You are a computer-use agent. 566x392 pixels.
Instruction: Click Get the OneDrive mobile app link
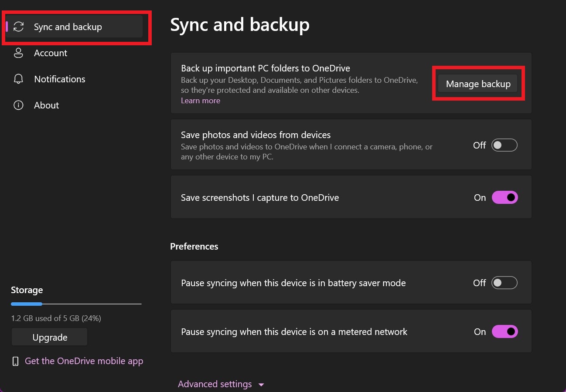click(x=84, y=361)
